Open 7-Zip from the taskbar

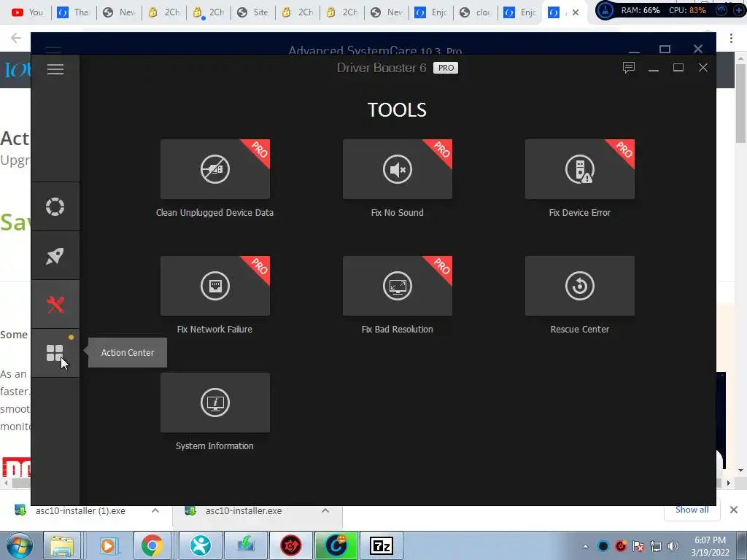pyautogui.click(x=382, y=545)
